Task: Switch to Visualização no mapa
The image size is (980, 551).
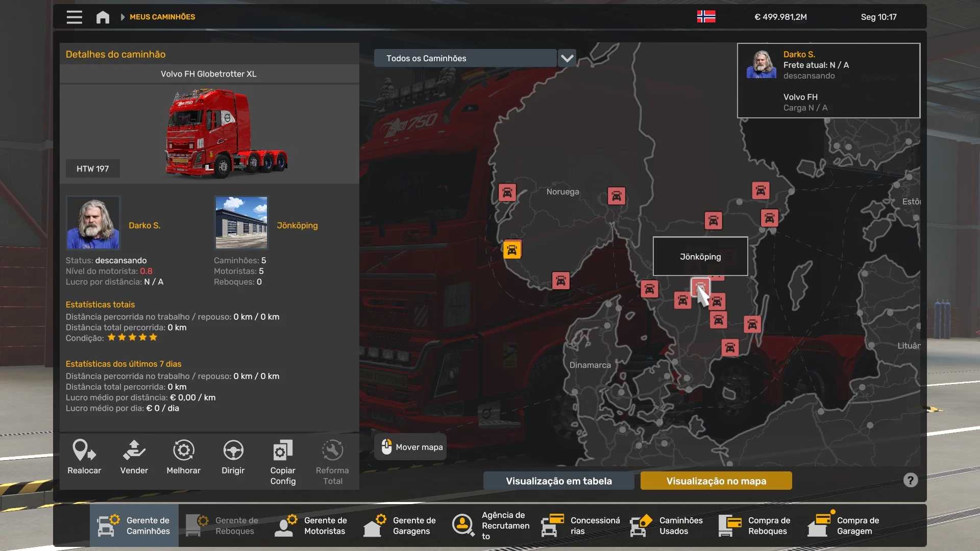Action: (x=716, y=481)
